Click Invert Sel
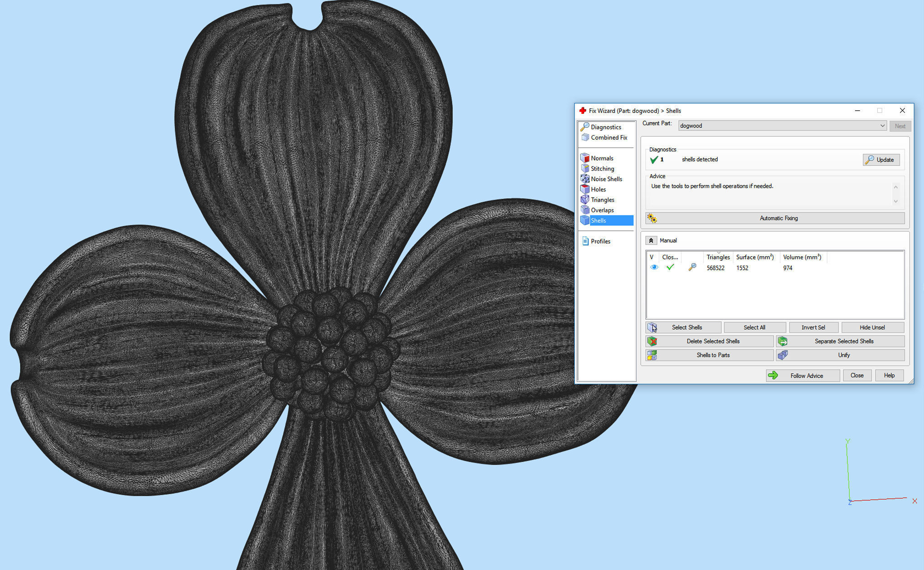This screenshot has height=570, width=924. pos(813,327)
